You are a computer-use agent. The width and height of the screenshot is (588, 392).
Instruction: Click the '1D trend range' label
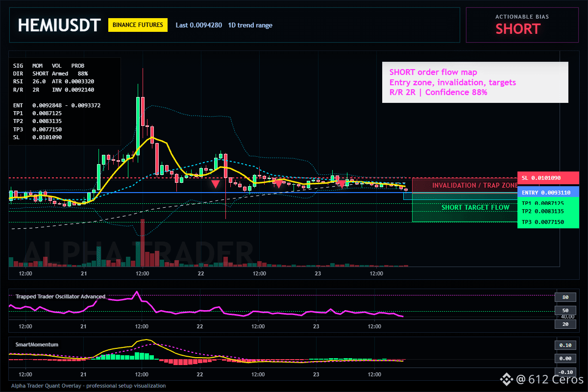(x=250, y=25)
